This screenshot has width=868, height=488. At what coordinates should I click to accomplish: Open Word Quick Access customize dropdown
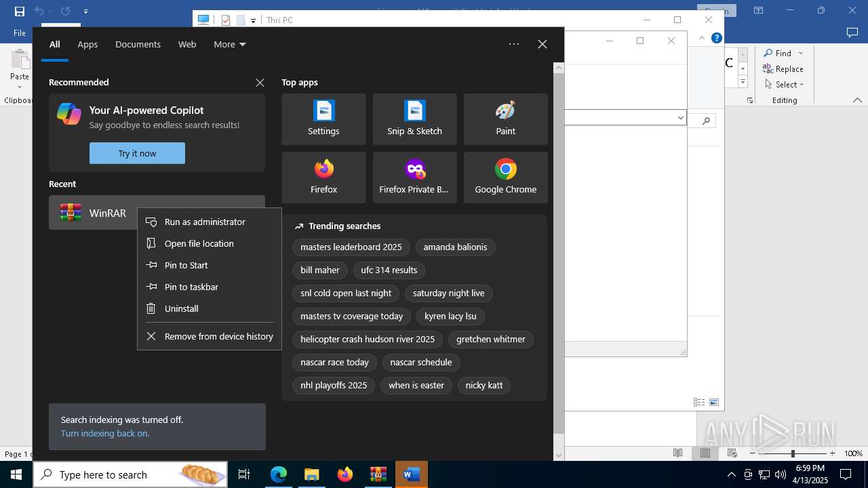[85, 12]
